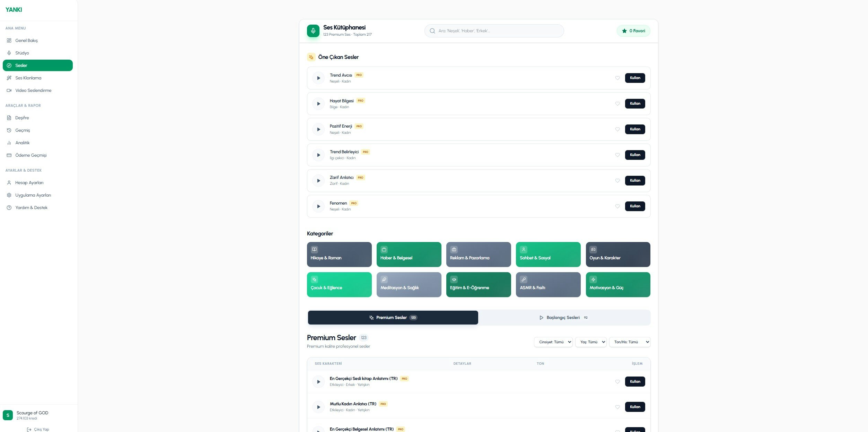868x432 pixels.
Task: Open the Ton/His filter dropdown
Action: (x=629, y=342)
